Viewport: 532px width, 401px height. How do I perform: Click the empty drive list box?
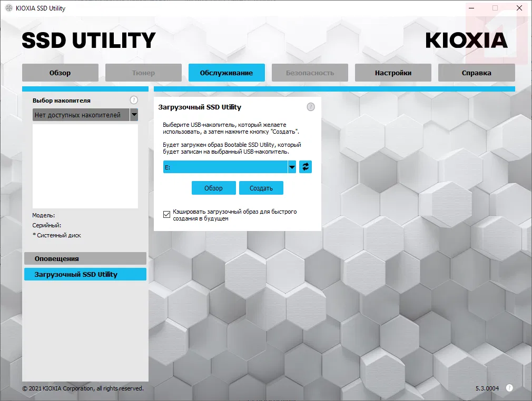click(85, 166)
